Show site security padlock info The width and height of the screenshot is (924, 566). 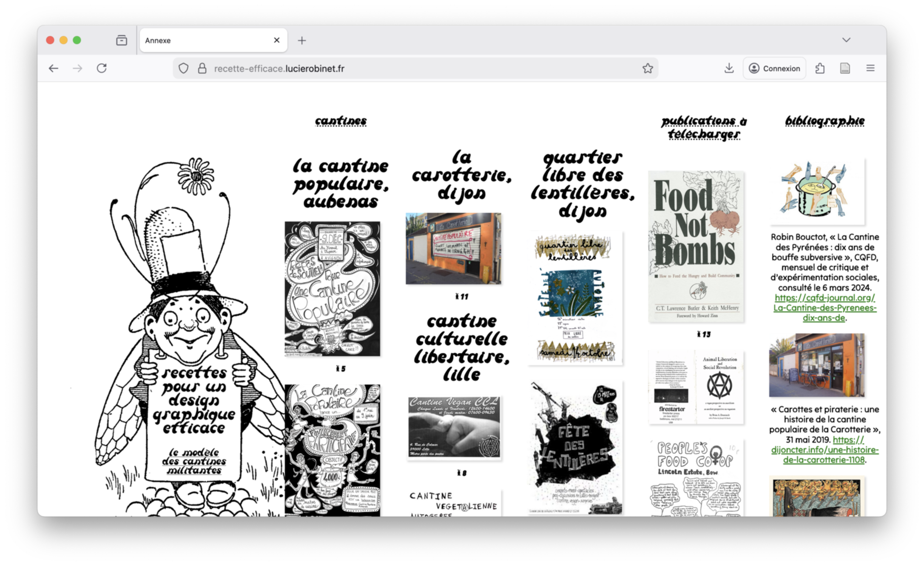coord(202,68)
